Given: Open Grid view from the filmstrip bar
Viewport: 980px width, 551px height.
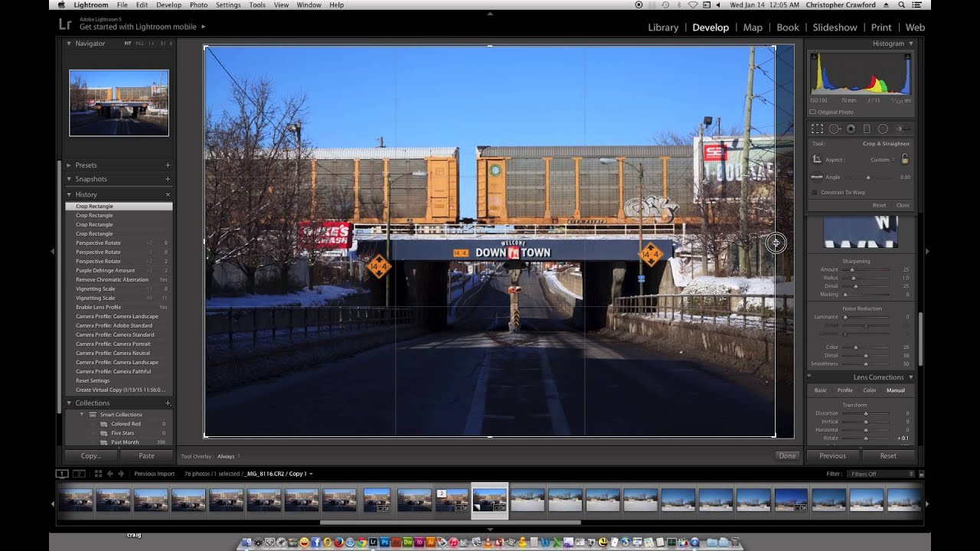Looking at the screenshot, I should click(96, 474).
